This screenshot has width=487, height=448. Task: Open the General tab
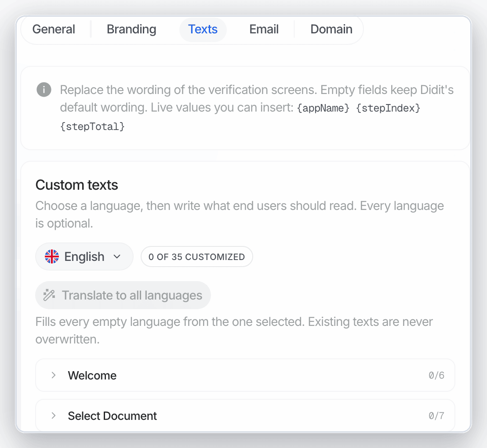click(54, 29)
